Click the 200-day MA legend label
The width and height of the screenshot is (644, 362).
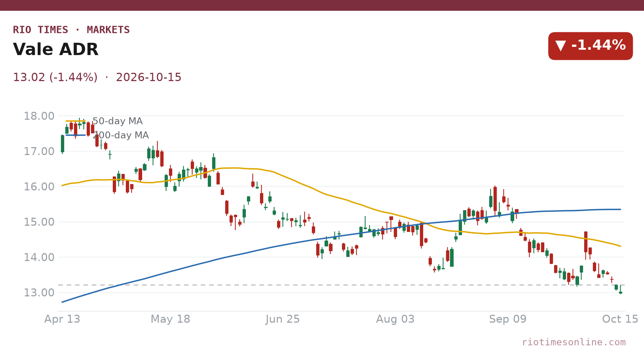(x=121, y=135)
